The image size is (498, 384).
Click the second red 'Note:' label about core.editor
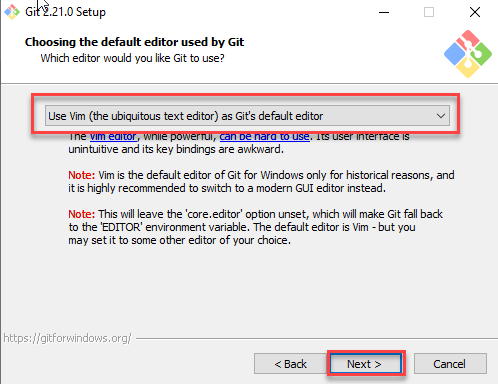82,214
